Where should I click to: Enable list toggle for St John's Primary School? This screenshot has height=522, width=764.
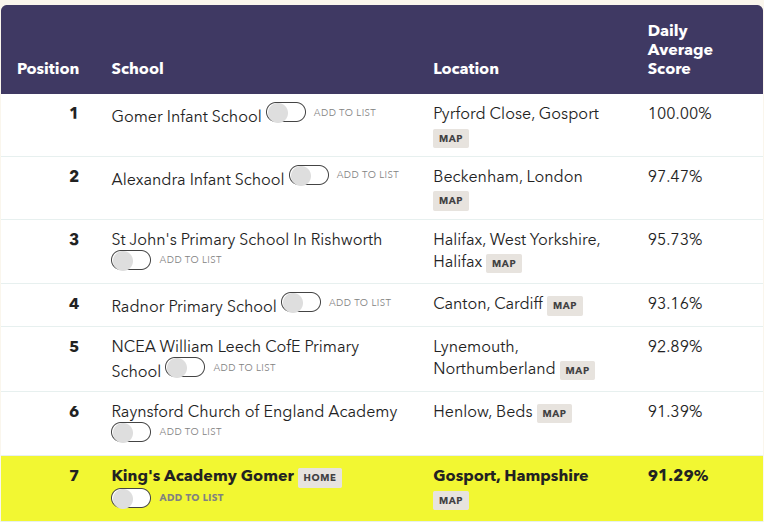click(x=131, y=260)
